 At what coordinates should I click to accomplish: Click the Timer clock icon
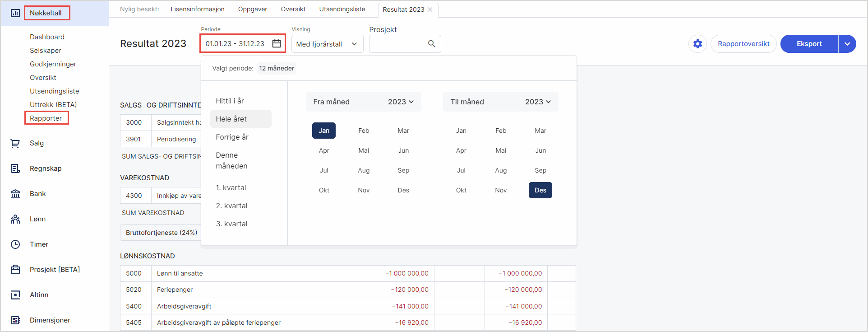coord(15,244)
